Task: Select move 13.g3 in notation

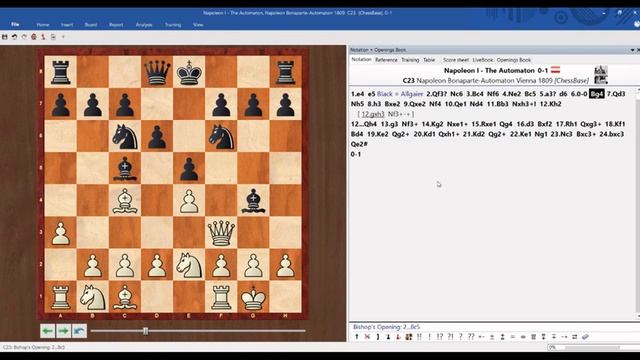Action: point(389,124)
